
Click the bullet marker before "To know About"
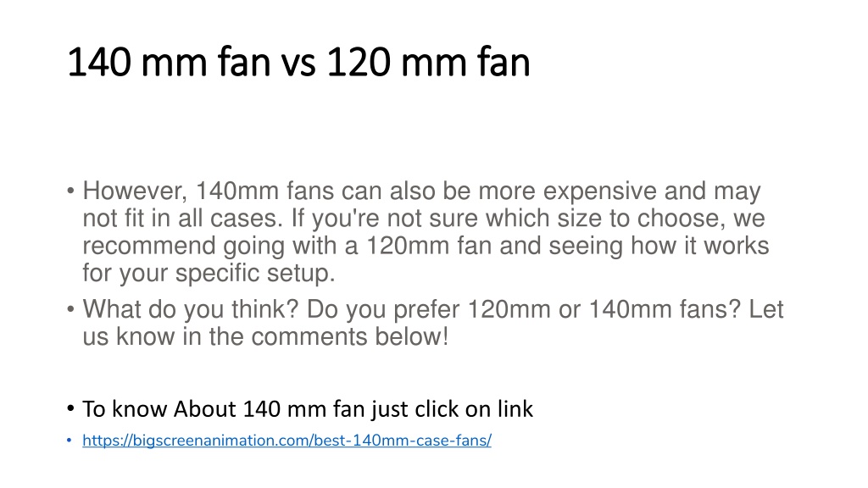click(x=70, y=409)
